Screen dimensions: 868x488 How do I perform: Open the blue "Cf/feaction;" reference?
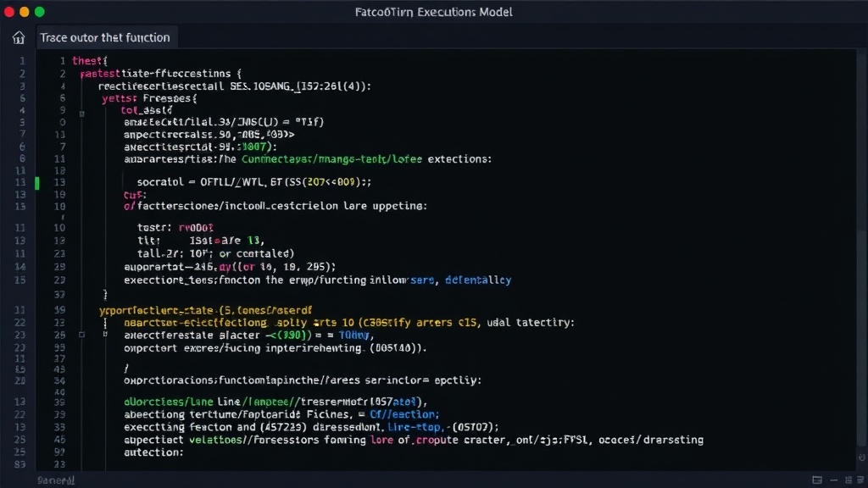point(404,414)
